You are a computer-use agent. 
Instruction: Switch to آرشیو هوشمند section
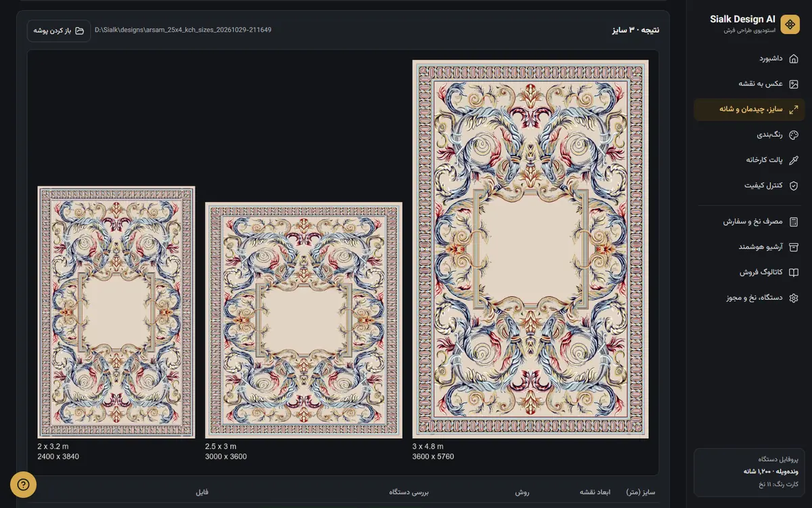tap(750, 247)
